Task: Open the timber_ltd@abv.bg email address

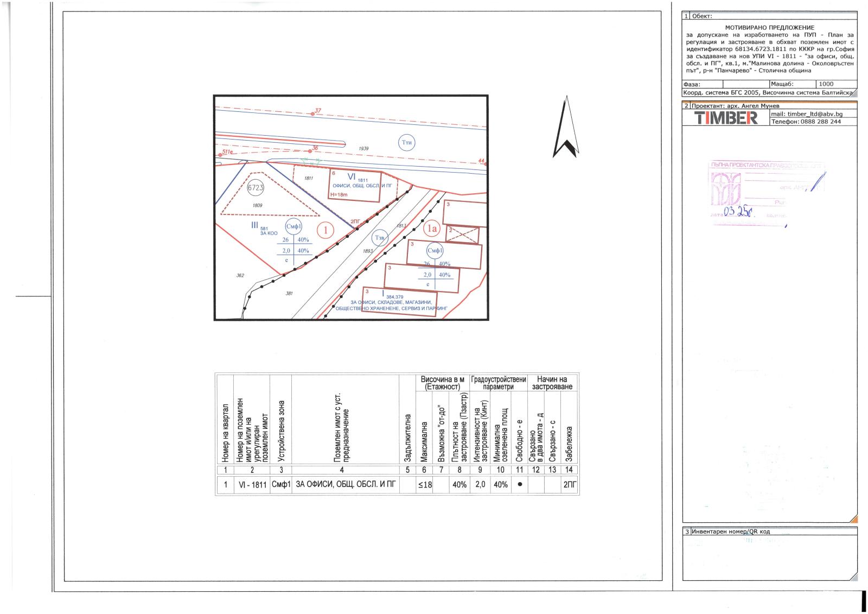Action: pyautogui.click(x=807, y=114)
